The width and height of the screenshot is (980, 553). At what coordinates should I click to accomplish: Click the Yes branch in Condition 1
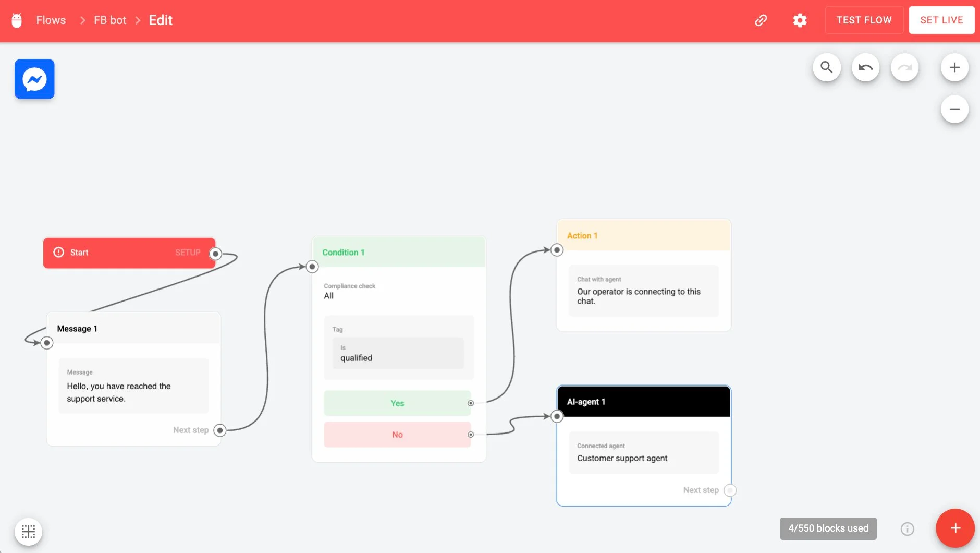point(397,403)
